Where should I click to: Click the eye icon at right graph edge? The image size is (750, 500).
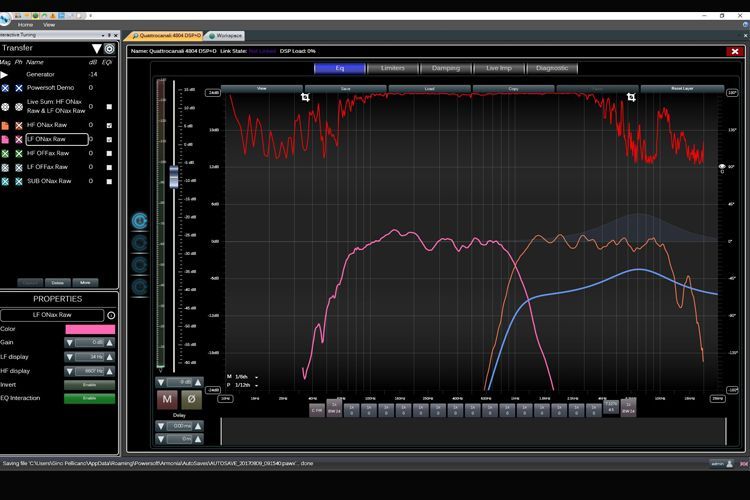[x=722, y=170]
